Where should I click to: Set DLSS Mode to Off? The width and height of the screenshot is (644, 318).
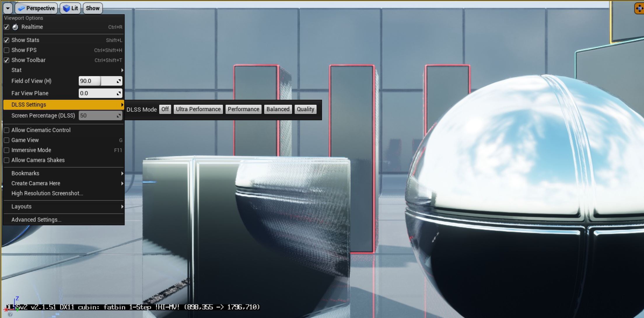tap(165, 109)
